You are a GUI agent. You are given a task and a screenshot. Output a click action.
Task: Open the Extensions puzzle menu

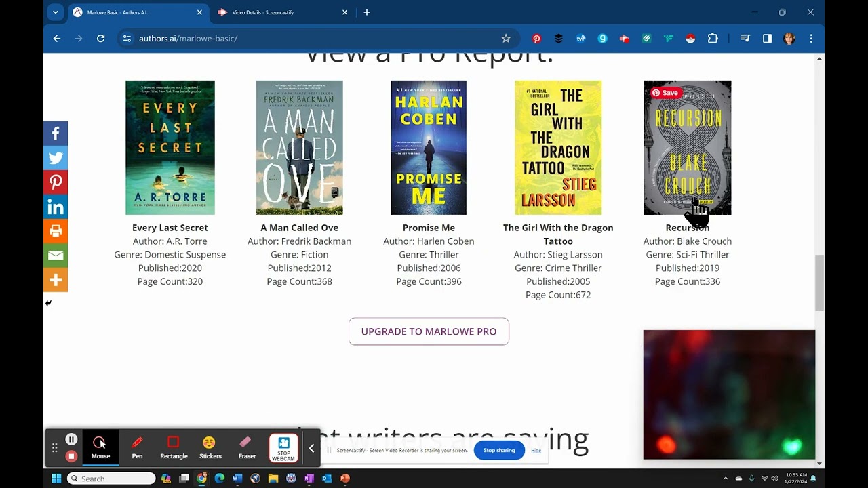(x=713, y=39)
